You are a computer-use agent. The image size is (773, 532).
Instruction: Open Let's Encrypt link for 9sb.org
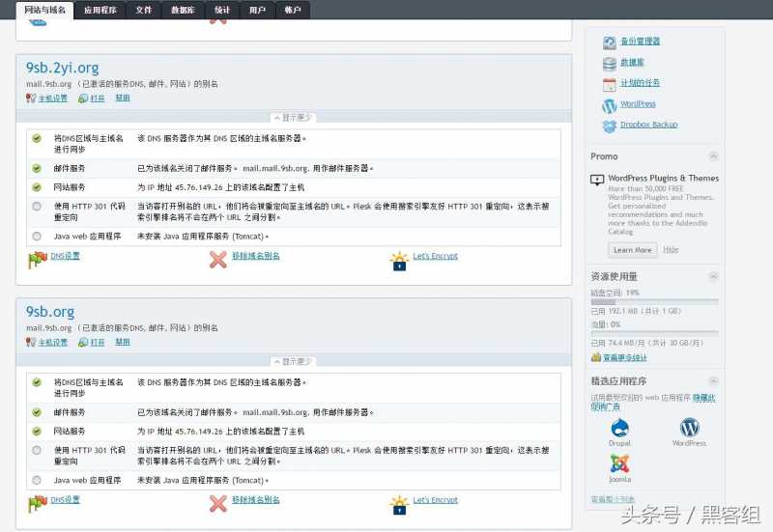[436, 500]
